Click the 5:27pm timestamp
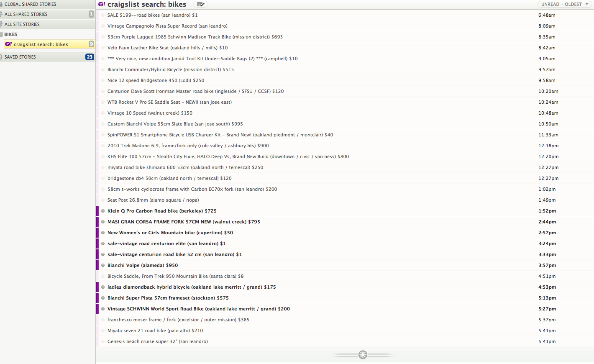 point(547,309)
